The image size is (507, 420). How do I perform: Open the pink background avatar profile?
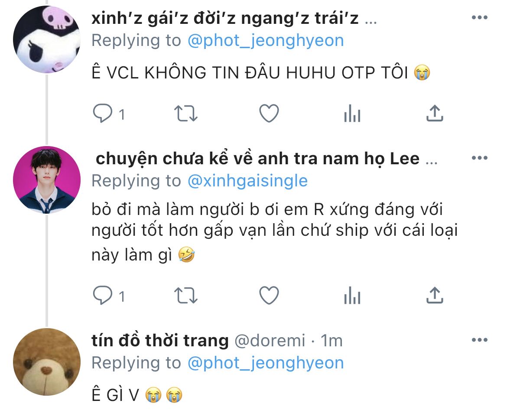pos(46,180)
